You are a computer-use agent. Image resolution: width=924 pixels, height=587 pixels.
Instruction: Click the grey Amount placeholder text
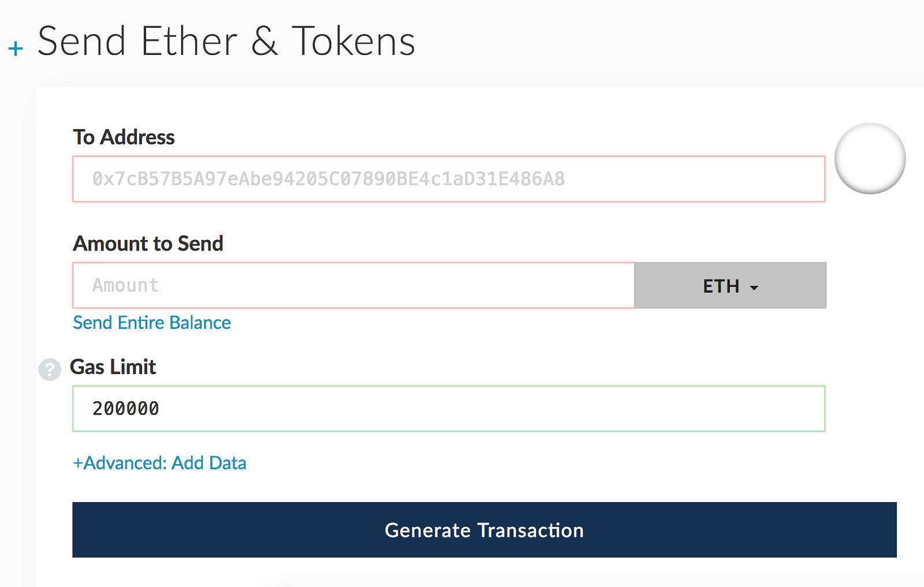point(125,285)
